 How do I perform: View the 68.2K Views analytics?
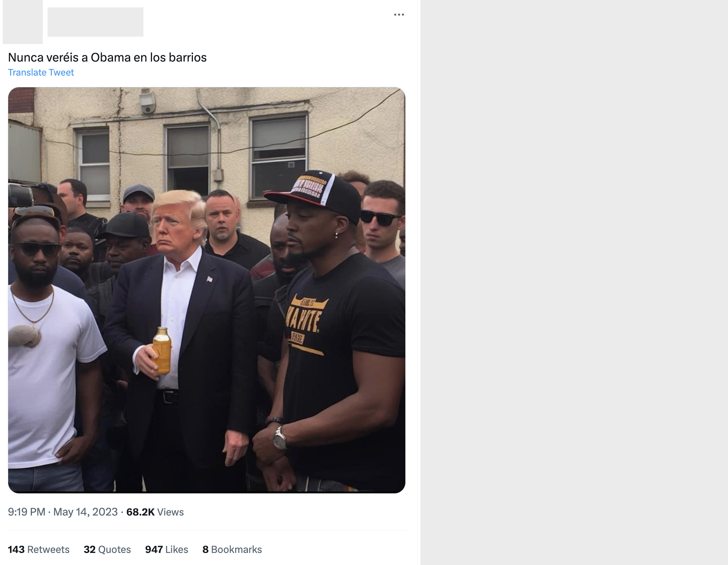(155, 512)
